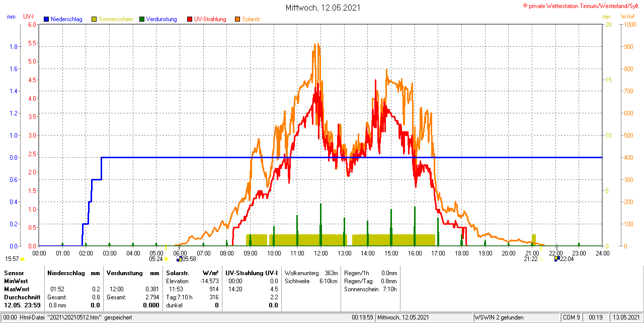Click the 24:00 time axis label

tap(602, 253)
